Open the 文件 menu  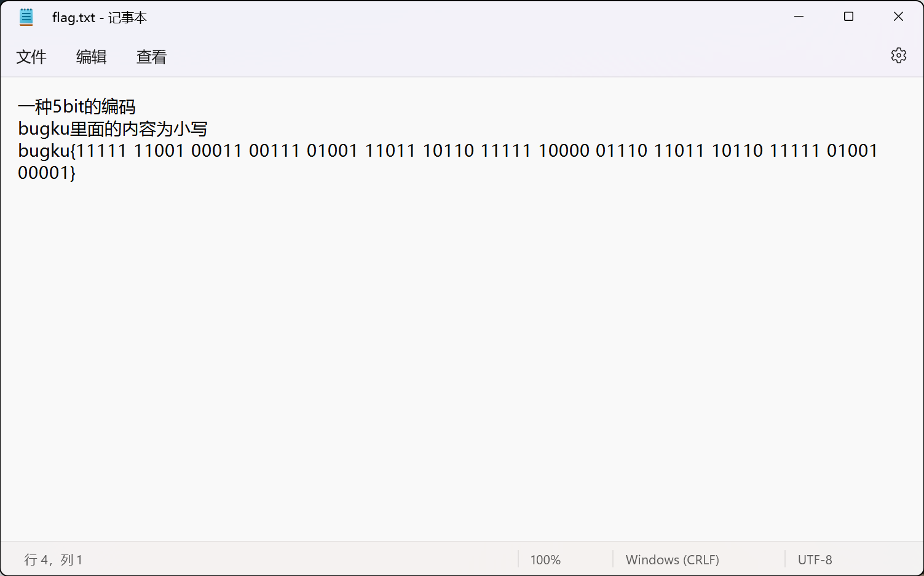click(31, 57)
